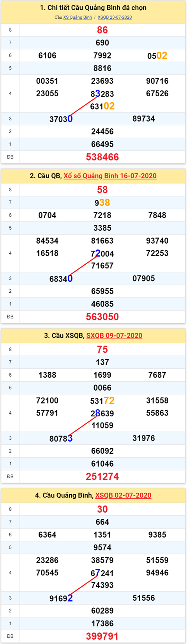The height and width of the screenshot is (644, 187).
Task: Open the XSQB 02-07-2020 link
Action: [123, 495]
